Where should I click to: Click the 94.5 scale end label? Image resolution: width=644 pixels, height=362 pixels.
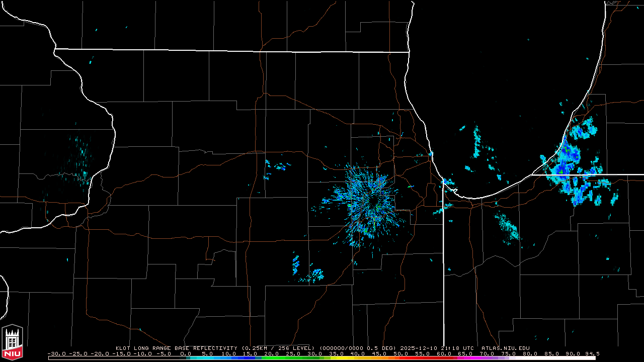click(592, 353)
